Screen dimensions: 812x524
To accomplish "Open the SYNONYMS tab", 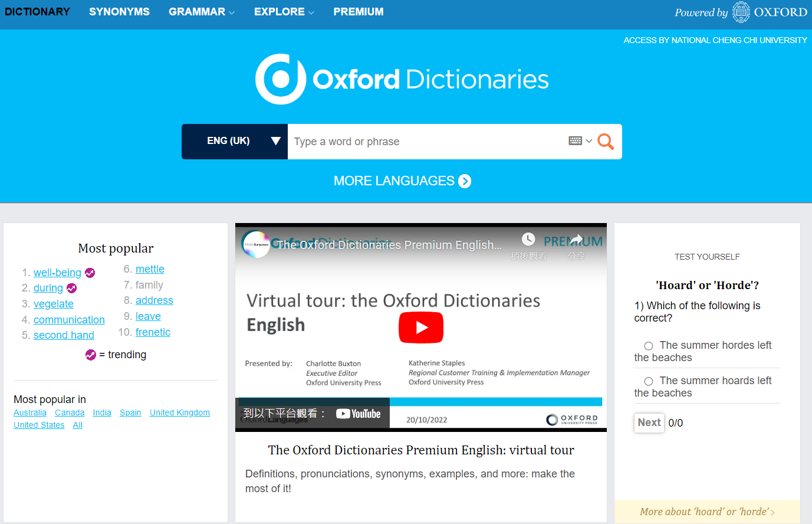I will pyautogui.click(x=119, y=12).
